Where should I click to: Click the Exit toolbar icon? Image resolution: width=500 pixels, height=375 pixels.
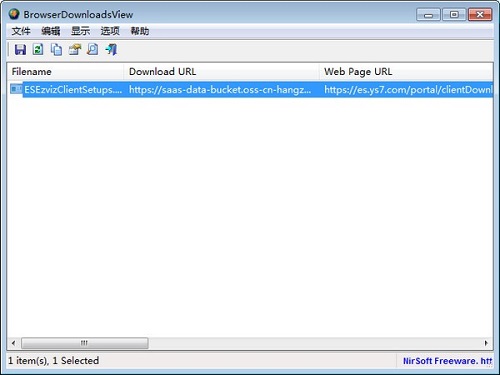111,50
